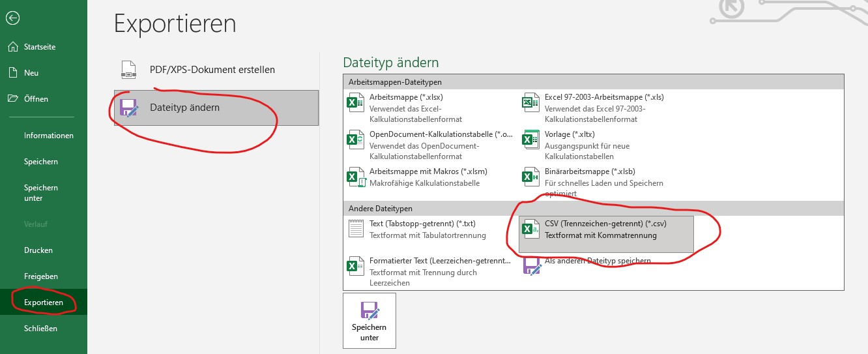Click the Öffnen folder icon
This screenshot has width=868, height=354.
[12, 99]
